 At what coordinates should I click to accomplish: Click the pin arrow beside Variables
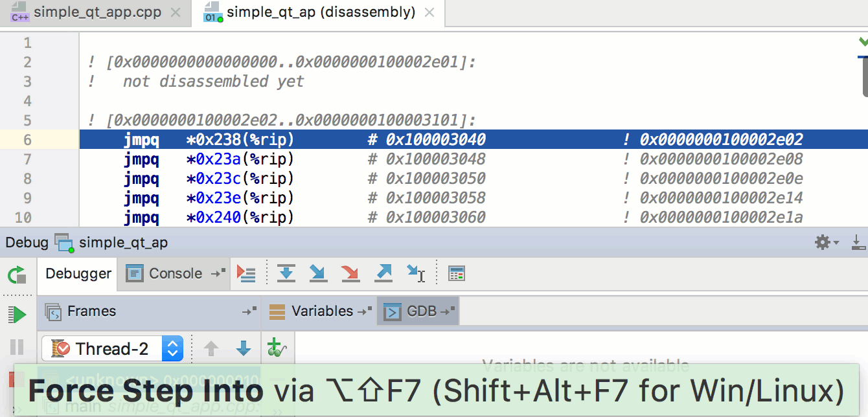(365, 311)
